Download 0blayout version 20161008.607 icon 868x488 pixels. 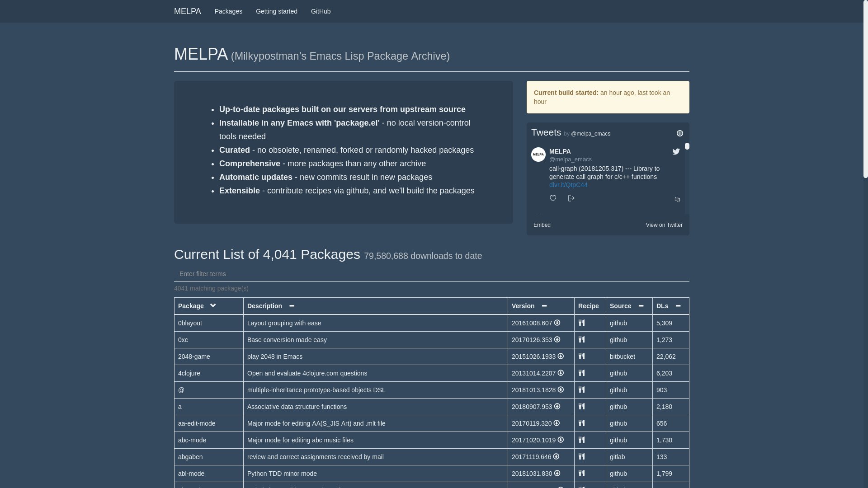(x=557, y=323)
